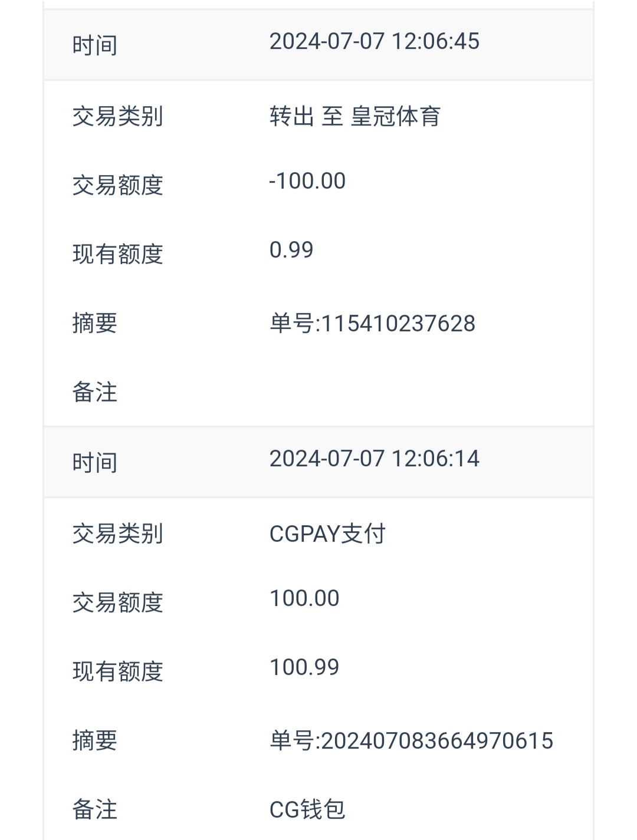Tap 时间 label of the 12:06:45 record
637x840 pixels.
click(94, 45)
